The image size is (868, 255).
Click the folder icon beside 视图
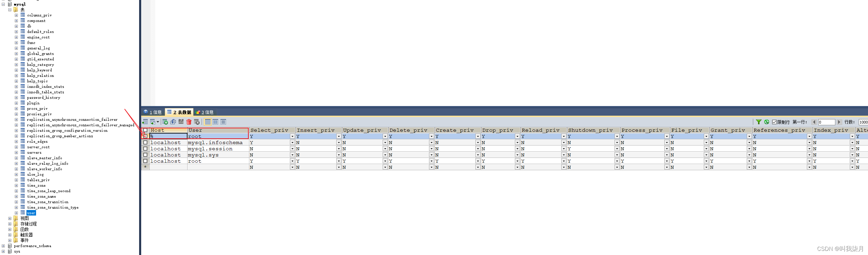coord(15,218)
